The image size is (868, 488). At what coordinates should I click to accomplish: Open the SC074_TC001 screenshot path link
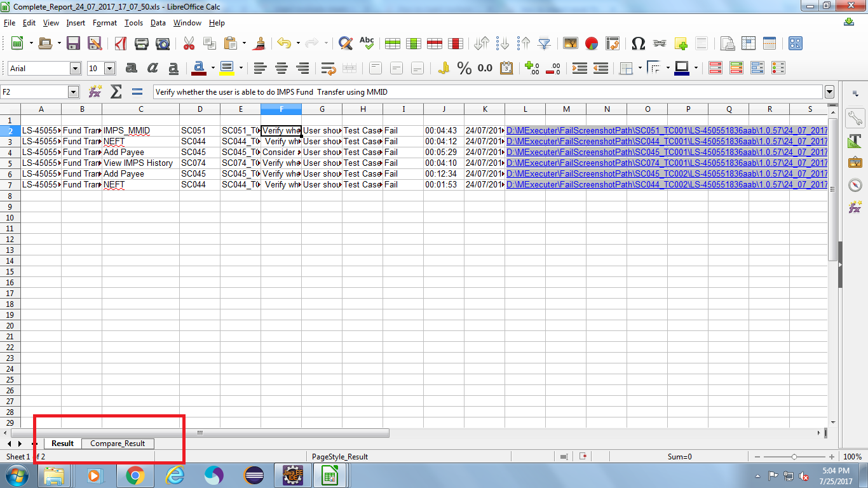(667, 163)
